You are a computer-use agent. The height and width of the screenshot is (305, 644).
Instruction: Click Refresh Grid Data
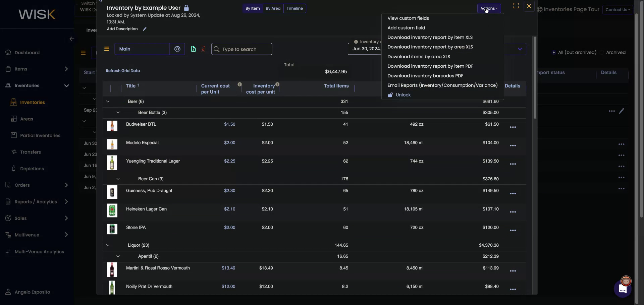point(123,71)
